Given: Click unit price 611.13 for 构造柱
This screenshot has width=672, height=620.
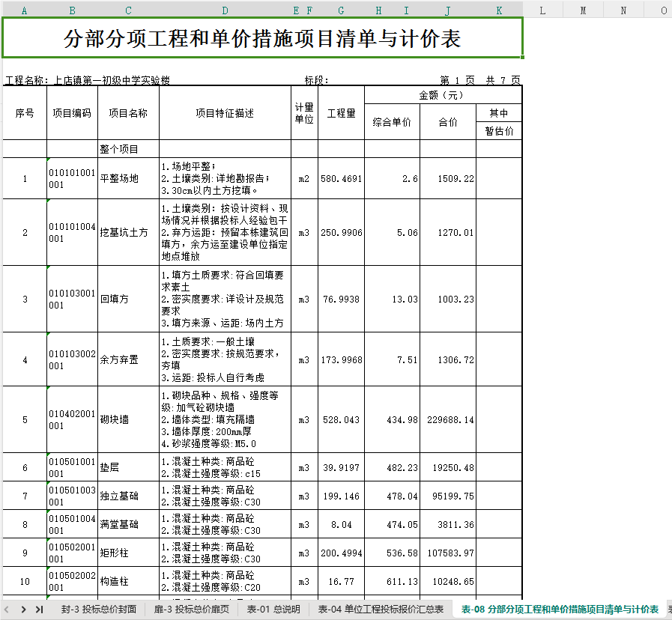Looking at the screenshot, I should [x=392, y=582].
